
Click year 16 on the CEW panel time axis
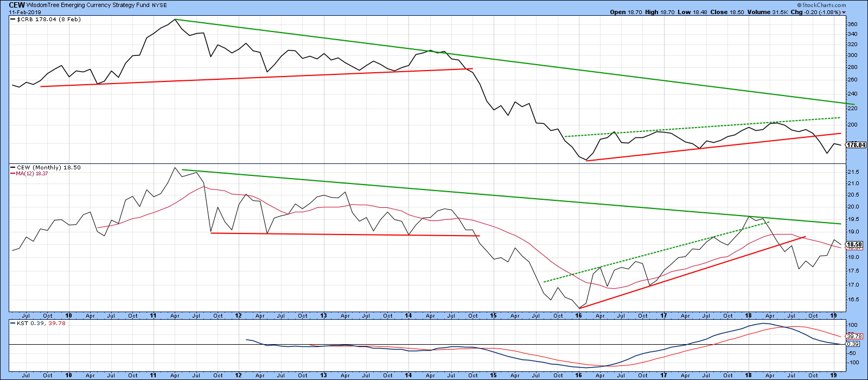tap(579, 315)
